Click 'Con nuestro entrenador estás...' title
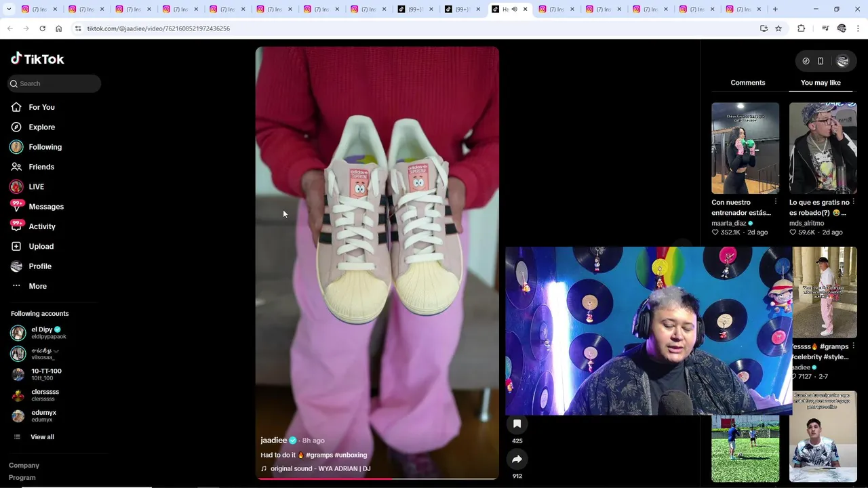 (x=741, y=207)
